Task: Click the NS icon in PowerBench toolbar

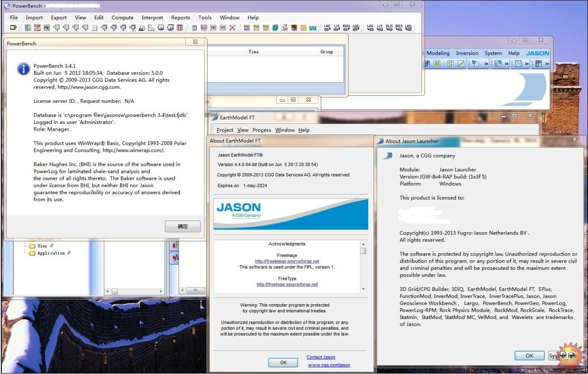Action: [x=222, y=28]
